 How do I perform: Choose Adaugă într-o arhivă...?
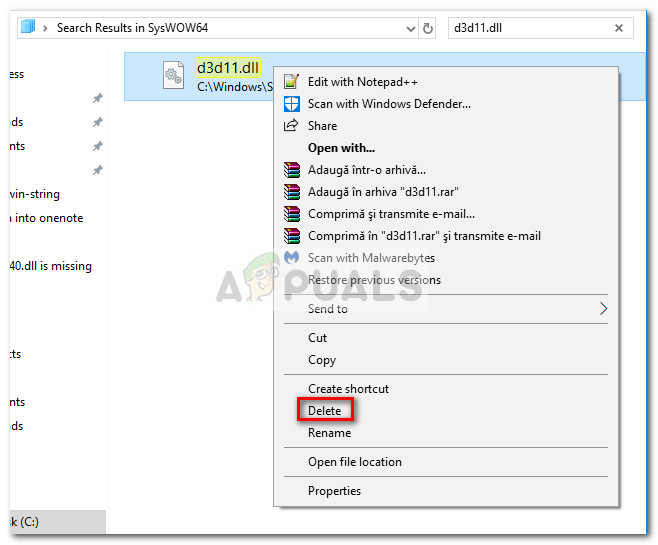click(x=366, y=170)
